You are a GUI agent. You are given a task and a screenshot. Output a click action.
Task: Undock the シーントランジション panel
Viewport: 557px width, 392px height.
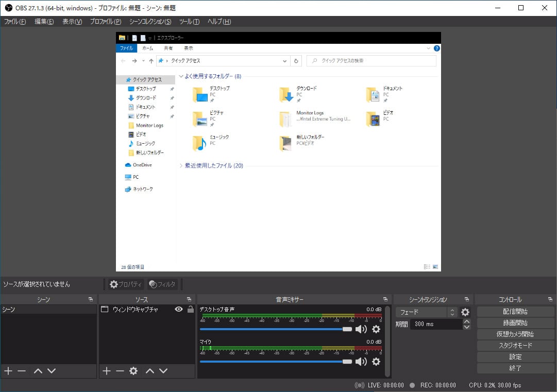[467, 299]
